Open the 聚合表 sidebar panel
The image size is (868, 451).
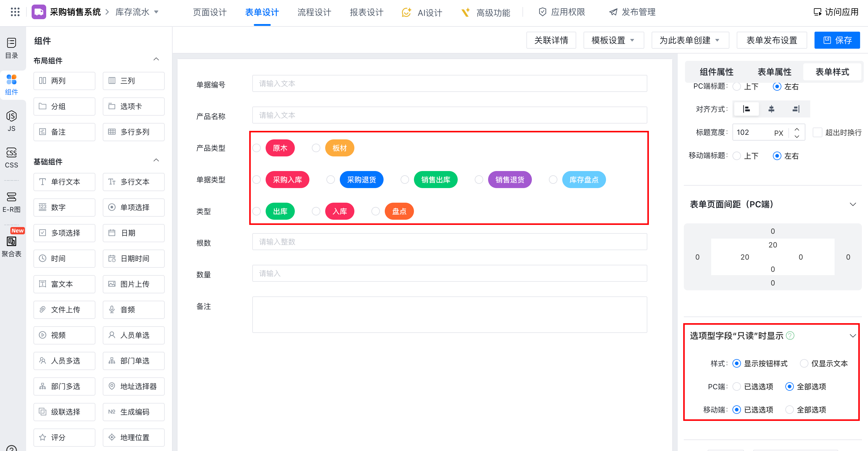pyautogui.click(x=12, y=246)
